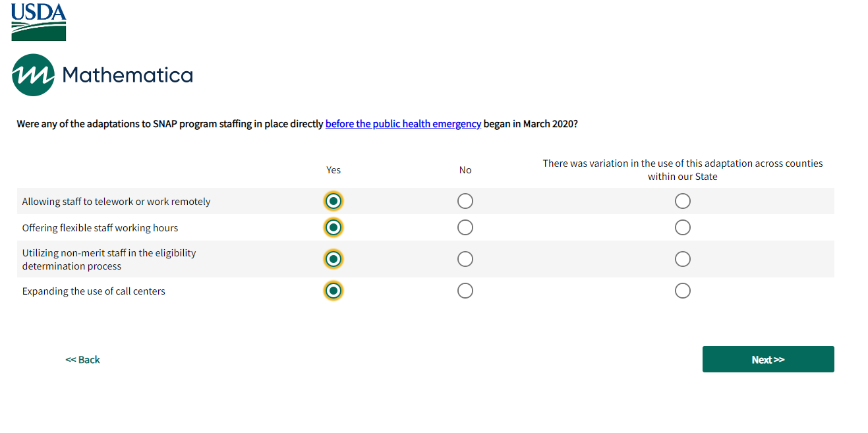Go back with the << Back link
868x433 pixels.
pos(83,360)
